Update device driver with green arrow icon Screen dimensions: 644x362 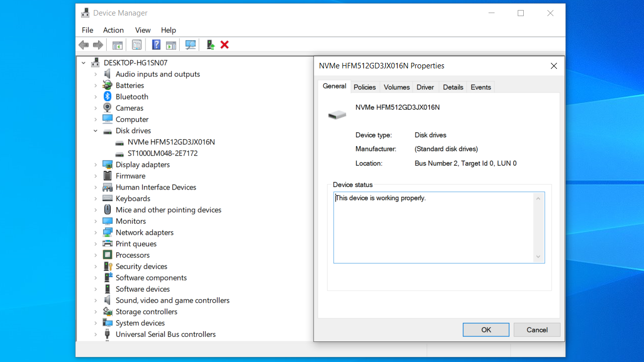[x=210, y=45]
